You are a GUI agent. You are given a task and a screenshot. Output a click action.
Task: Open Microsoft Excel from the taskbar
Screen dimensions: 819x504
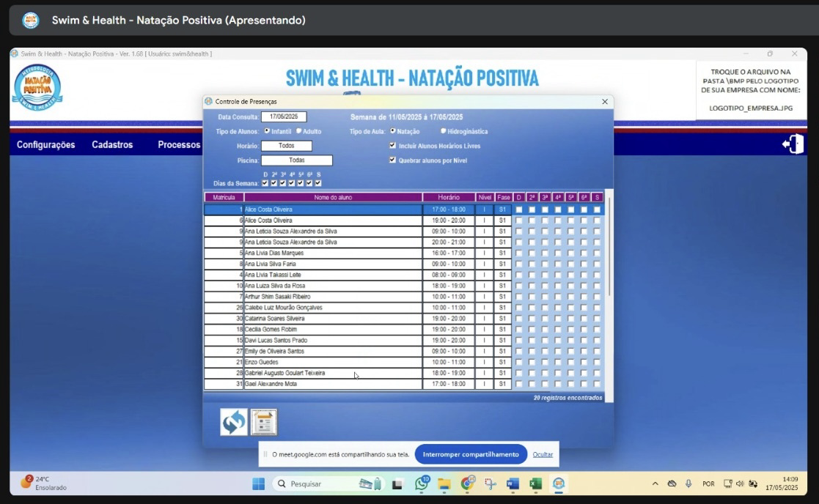coord(535,483)
